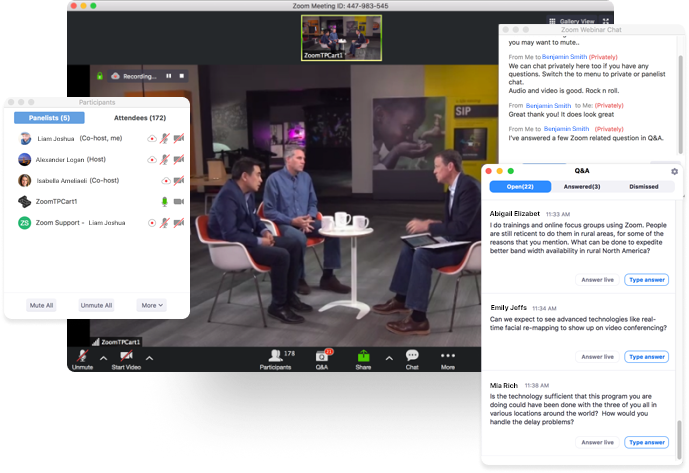Click Liam Joshua's avatar in Participants

click(x=25, y=138)
